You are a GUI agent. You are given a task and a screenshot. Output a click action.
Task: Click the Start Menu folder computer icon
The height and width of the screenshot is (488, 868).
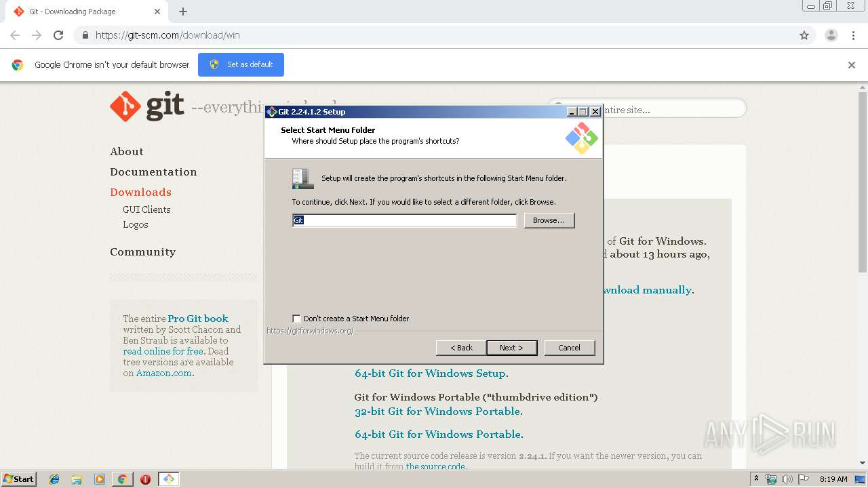[302, 178]
